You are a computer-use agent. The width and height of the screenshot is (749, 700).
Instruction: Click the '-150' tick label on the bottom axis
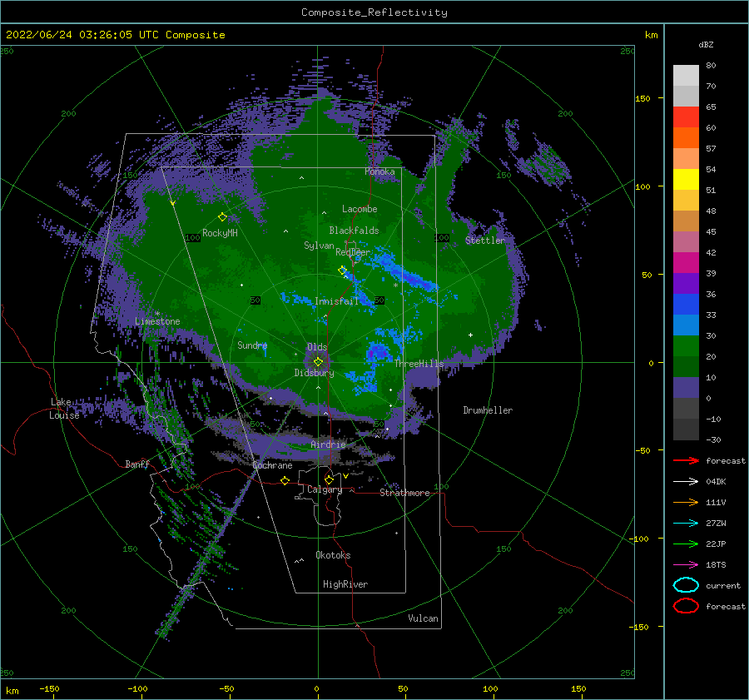(x=49, y=688)
